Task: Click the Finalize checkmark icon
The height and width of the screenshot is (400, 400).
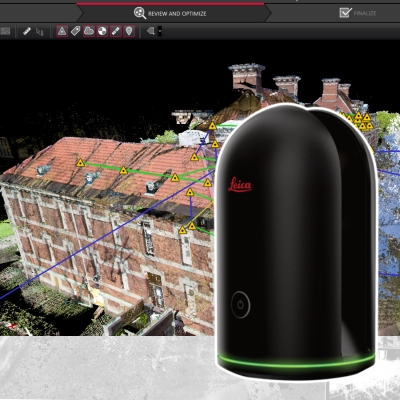Action: 345,13
